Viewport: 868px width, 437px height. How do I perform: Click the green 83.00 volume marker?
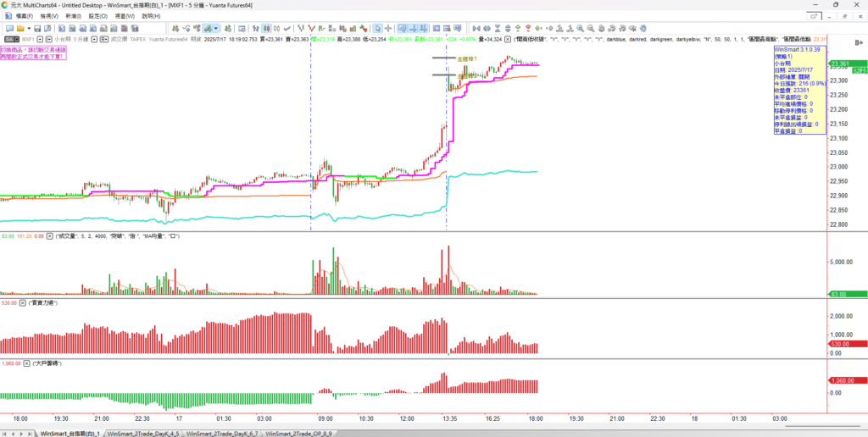pyautogui.click(x=847, y=294)
